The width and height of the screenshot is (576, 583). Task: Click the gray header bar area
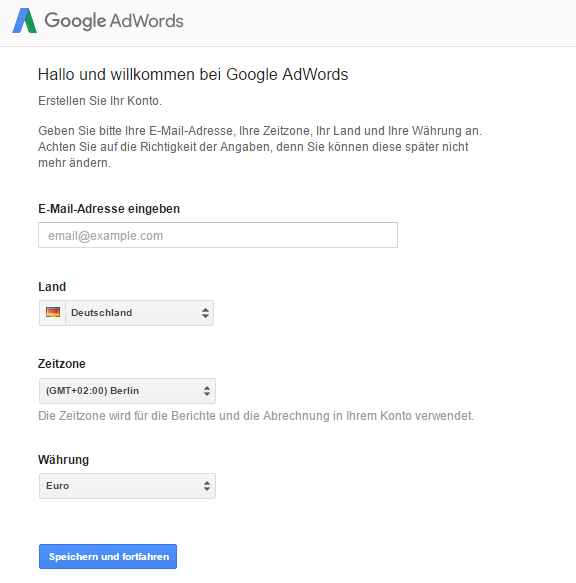click(x=372, y=23)
